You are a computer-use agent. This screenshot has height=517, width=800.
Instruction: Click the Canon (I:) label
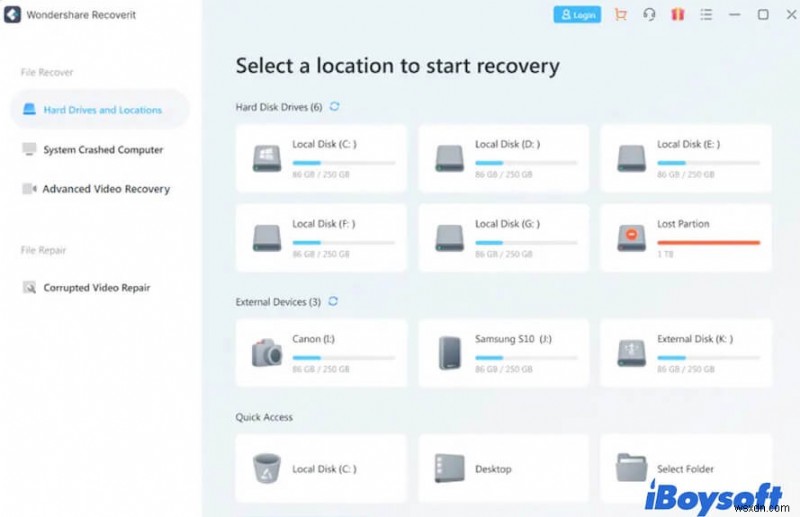click(313, 339)
